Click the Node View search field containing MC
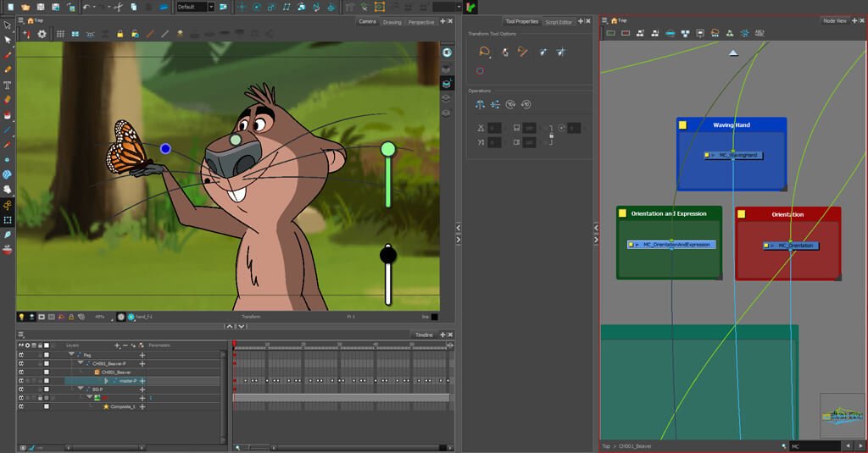The height and width of the screenshot is (453, 868). point(815,446)
